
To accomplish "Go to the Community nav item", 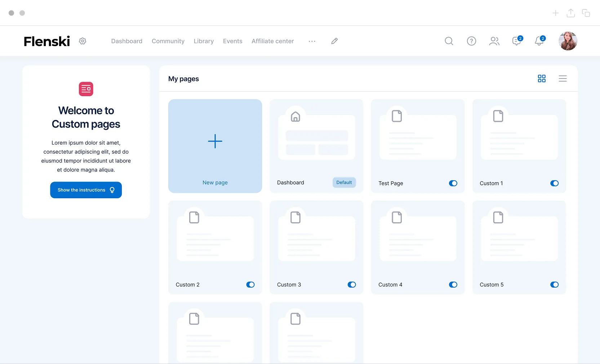I will pyautogui.click(x=168, y=41).
